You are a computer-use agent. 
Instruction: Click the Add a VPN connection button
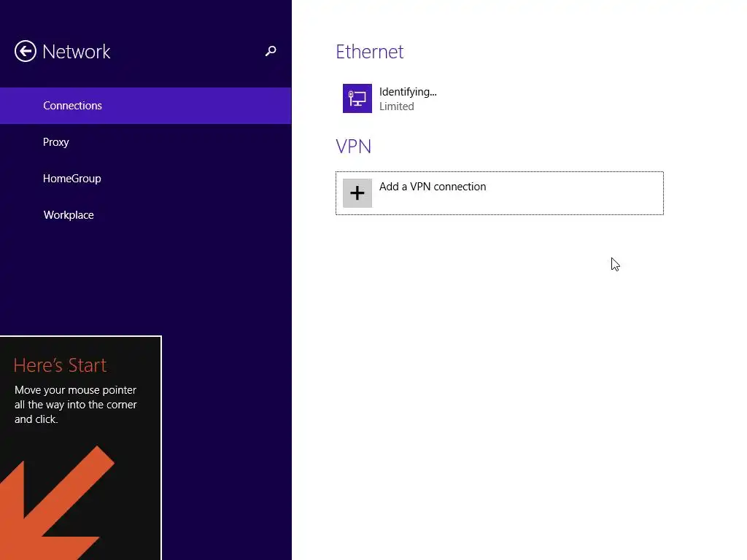click(x=499, y=193)
